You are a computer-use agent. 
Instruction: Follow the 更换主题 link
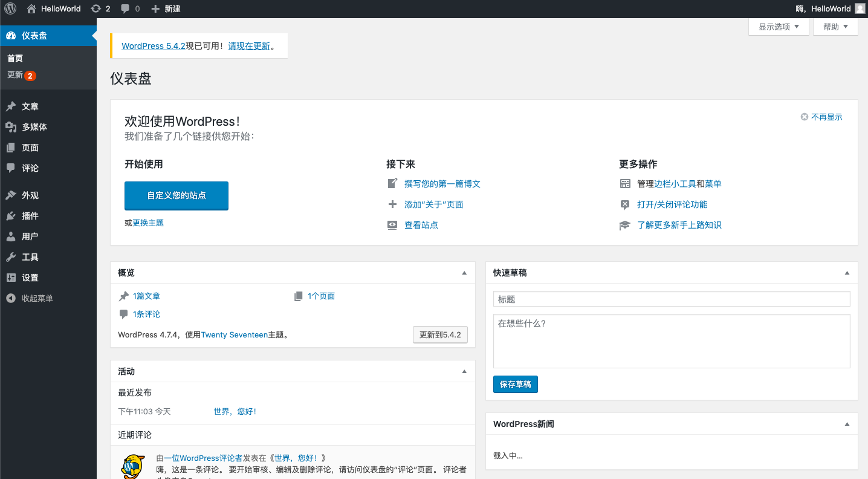click(x=148, y=223)
